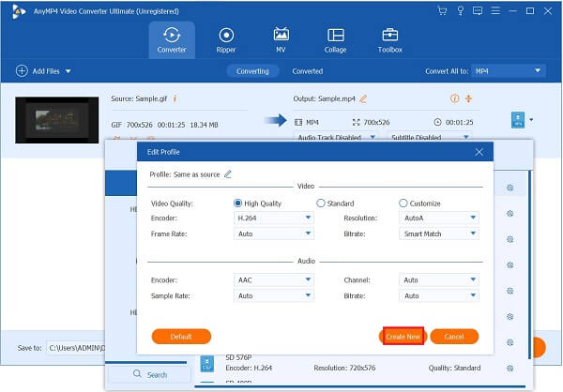Click the Add Files plus icon

pos(22,70)
